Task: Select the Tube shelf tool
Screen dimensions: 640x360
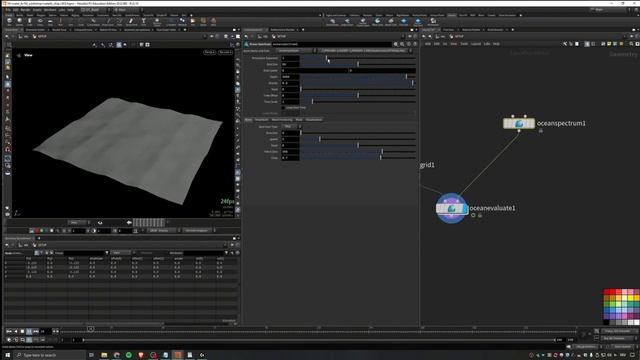Action: 29,22
